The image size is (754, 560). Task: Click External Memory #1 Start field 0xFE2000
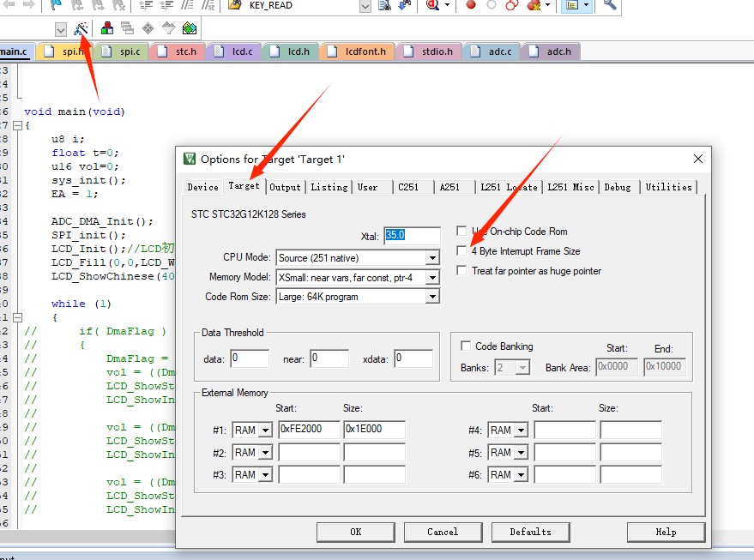[309, 430]
